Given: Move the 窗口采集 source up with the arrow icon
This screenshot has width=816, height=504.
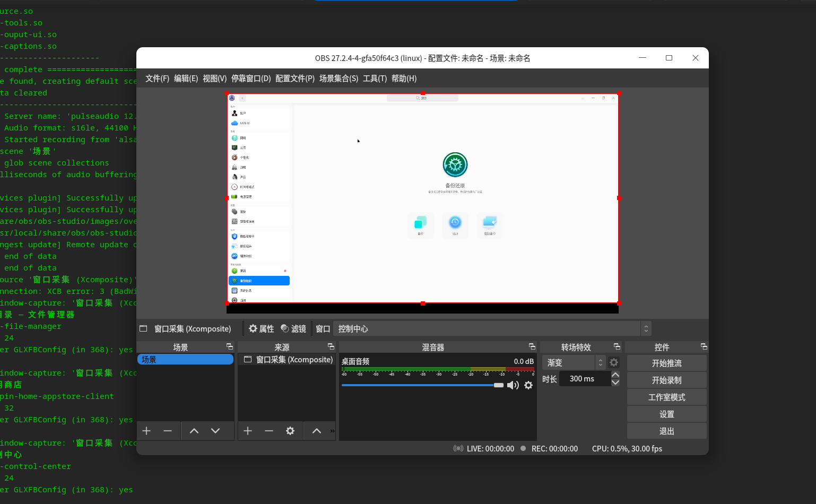Looking at the screenshot, I should tap(317, 431).
